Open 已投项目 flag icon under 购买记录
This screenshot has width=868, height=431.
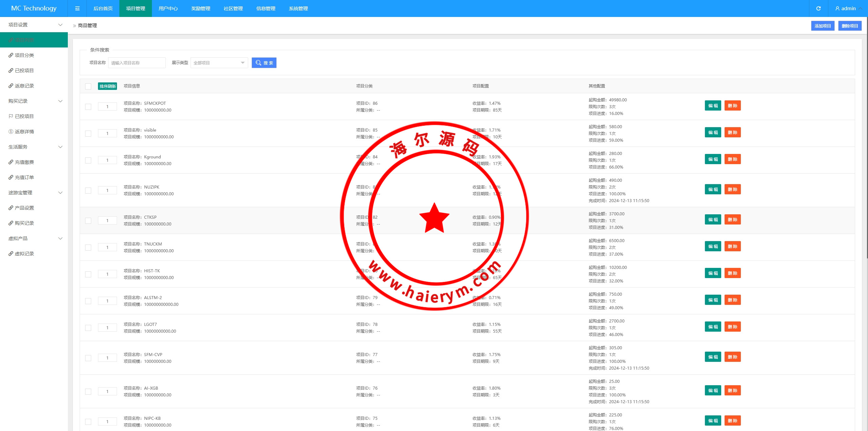click(11, 116)
